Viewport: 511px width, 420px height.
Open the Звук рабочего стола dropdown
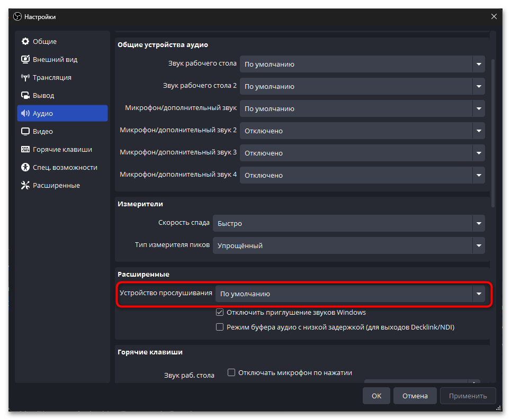[362, 64]
